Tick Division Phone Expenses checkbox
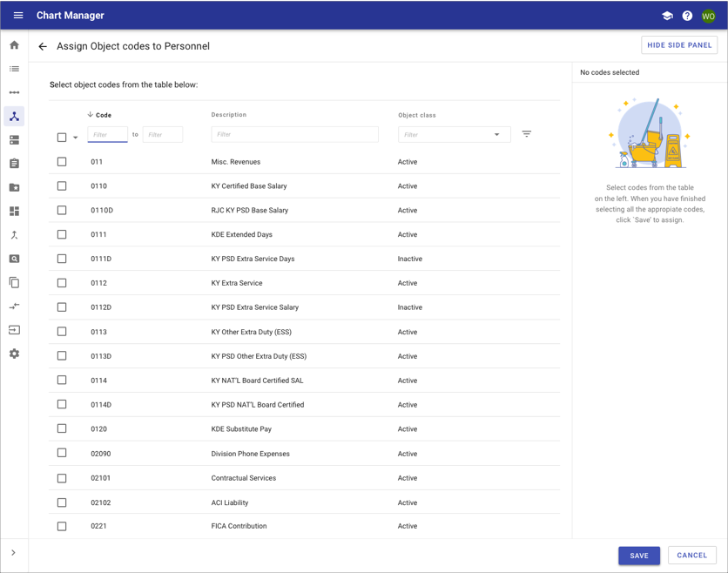Viewport: 728px width, 573px height. (x=62, y=453)
